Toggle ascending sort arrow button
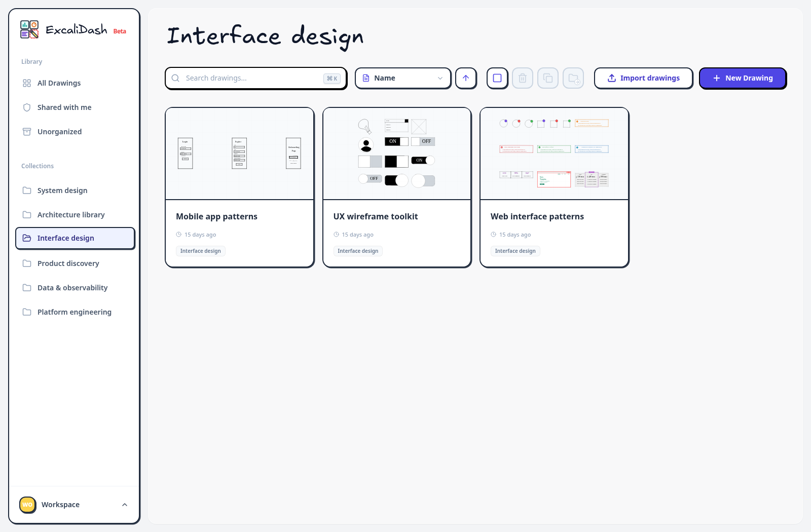 (x=466, y=78)
